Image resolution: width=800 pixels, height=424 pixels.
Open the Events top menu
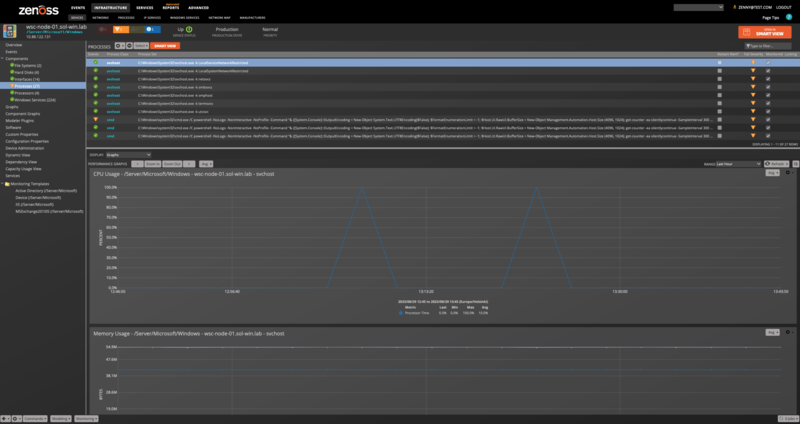point(78,8)
